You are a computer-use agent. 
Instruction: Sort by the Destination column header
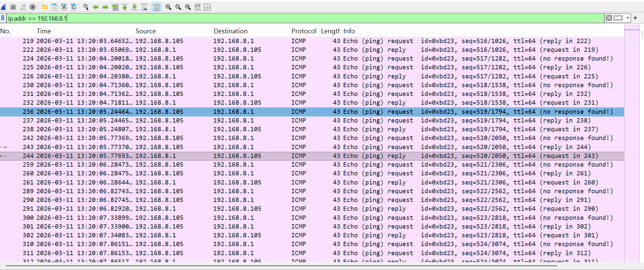(x=251, y=31)
